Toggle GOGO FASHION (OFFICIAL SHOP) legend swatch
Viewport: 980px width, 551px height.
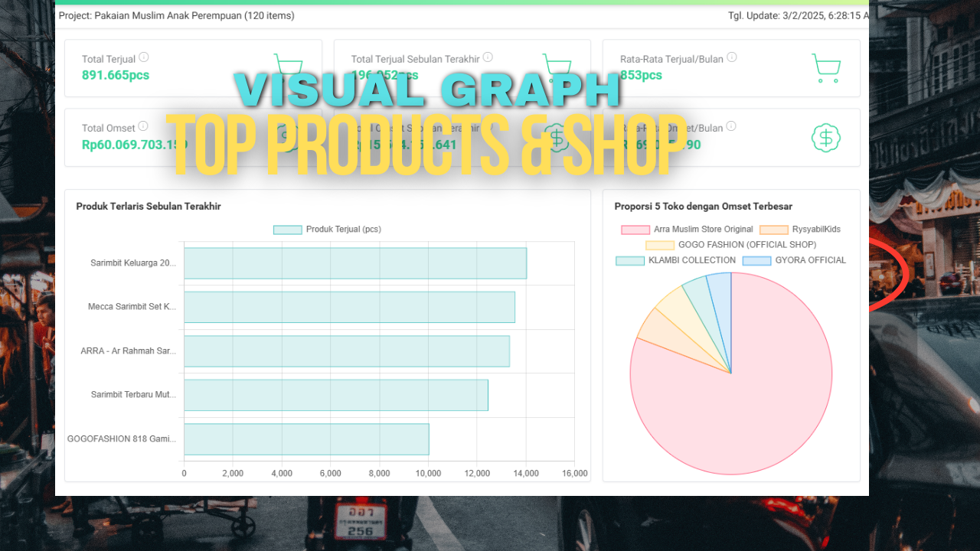[x=660, y=245]
